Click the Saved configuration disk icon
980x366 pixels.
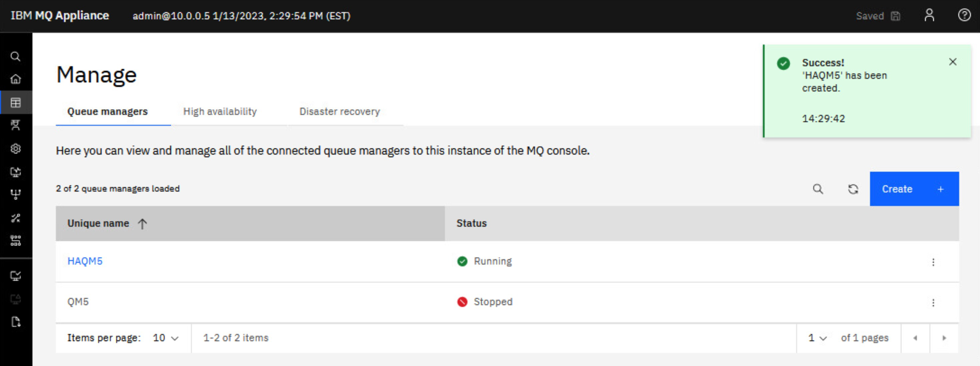pyautogui.click(x=896, y=16)
